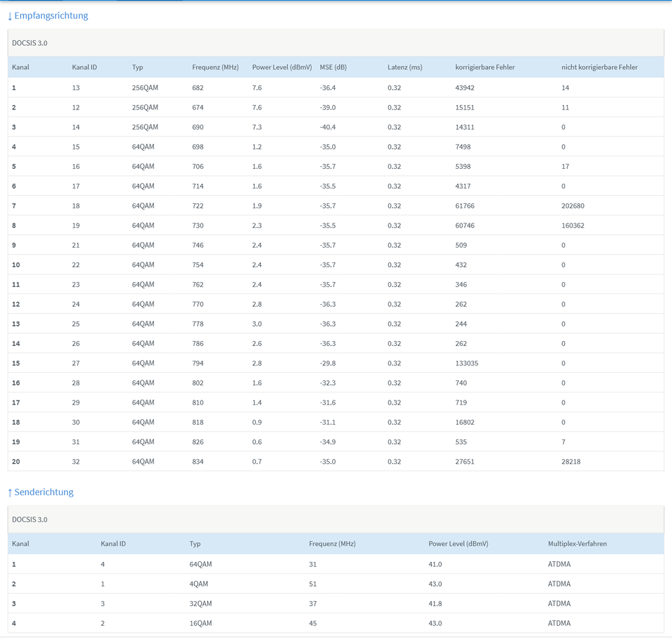
Task: Click the 'Multiplex-Verfahren' column header
Action: pyautogui.click(x=577, y=544)
